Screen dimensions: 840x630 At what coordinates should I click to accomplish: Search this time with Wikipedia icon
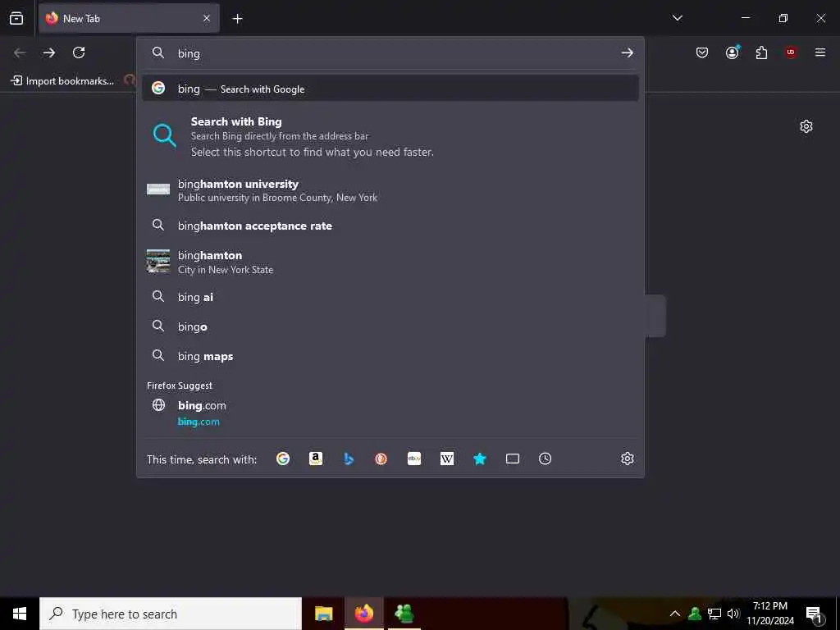(447, 459)
